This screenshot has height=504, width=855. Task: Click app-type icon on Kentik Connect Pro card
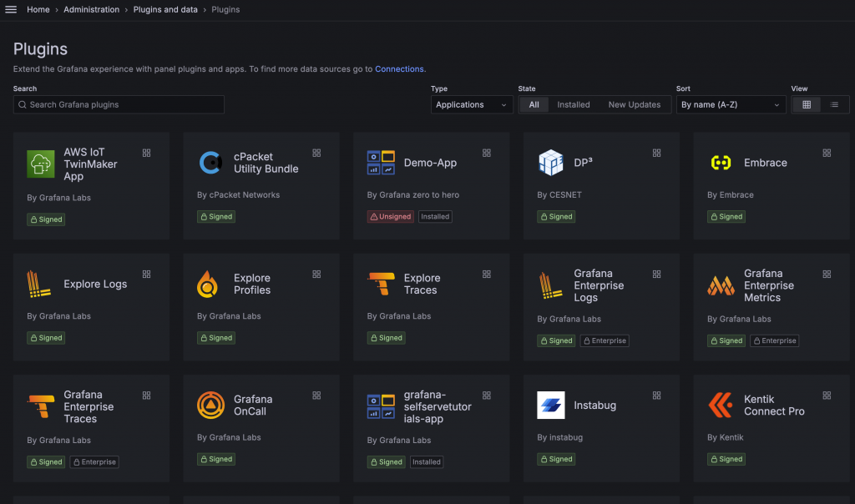click(x=827, y=395)
